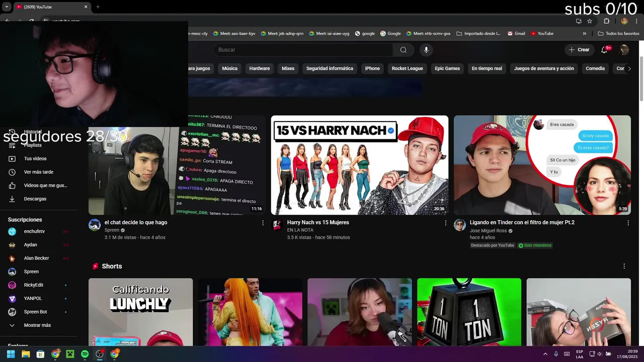
Task: Open YouTube notifications bell
Action: (605, 50)
